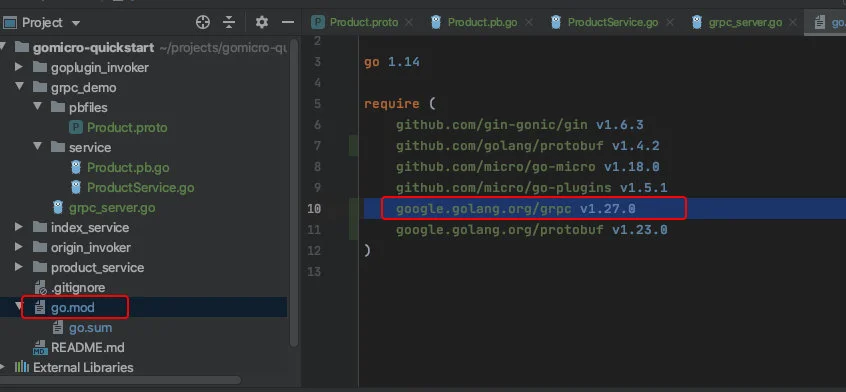The image size is (846, 392).
Task: Click the locate/select opened file target icon
Action: 203,22
